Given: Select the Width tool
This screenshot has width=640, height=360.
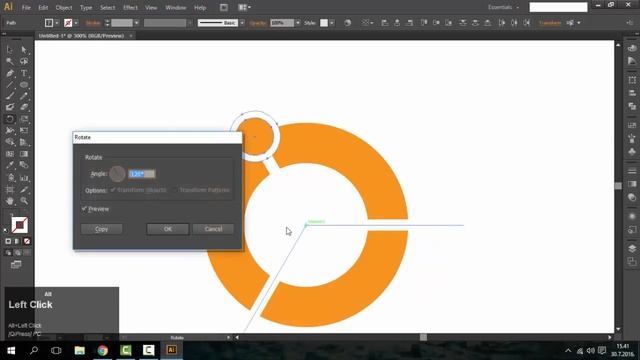Looking at the screenshot, I should [x=10, y=131].
